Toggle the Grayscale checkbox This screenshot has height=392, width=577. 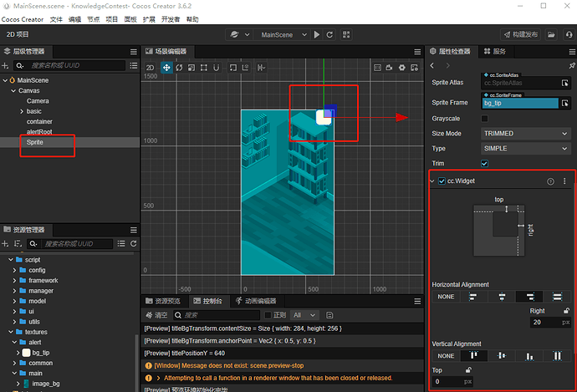(x=485, y=119)
